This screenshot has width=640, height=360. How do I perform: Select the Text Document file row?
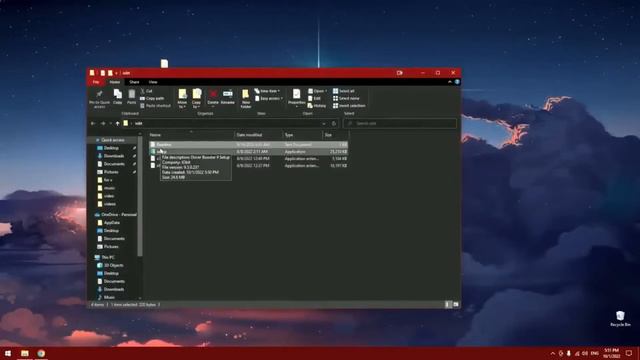pyautogui.click(x=248, y=144)
